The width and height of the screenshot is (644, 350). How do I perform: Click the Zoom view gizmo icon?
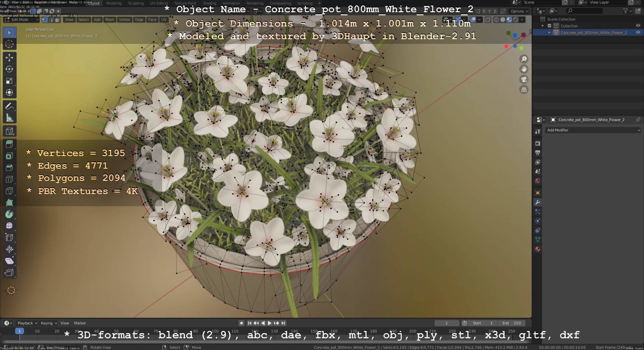pyautogui.click(x=524, y=59)
